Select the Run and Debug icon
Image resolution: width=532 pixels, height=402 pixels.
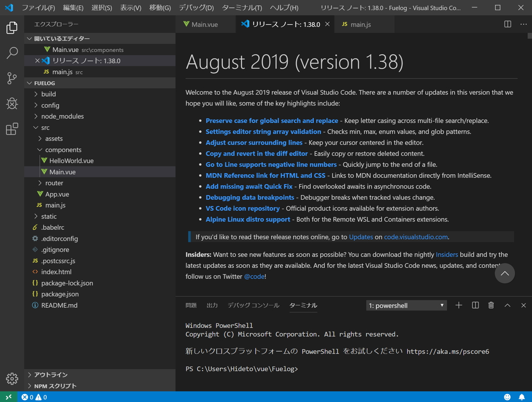[x=11, y=103]
